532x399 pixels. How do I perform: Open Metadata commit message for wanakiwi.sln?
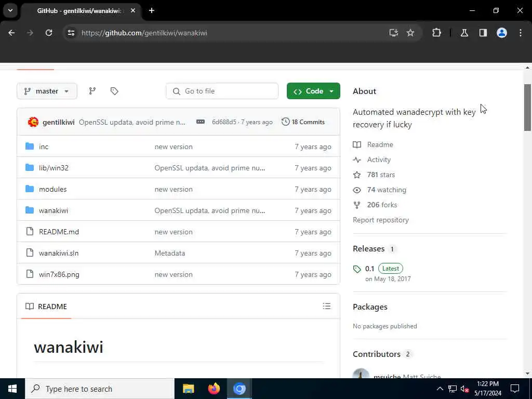point(170,253)
